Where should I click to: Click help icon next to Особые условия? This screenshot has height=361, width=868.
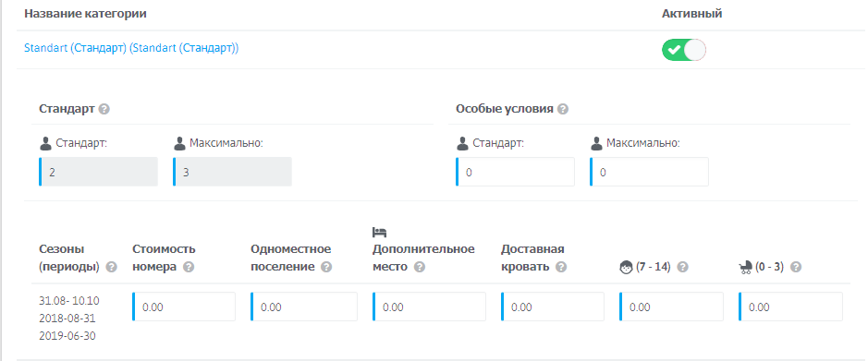[563, 109]
